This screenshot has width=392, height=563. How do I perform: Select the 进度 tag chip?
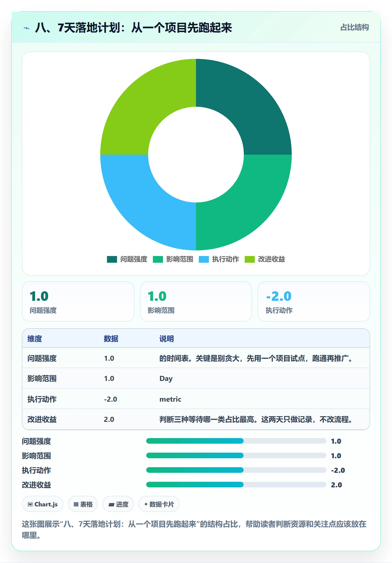118,504
